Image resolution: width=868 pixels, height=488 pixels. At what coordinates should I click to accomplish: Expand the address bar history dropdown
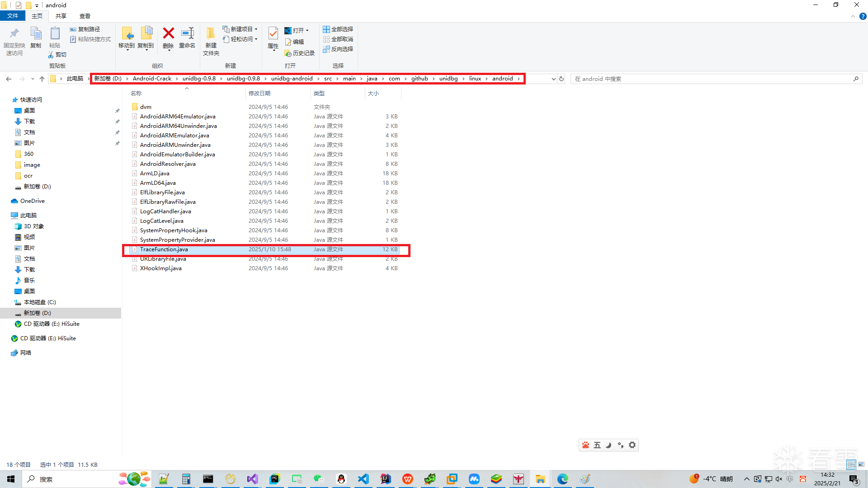pyautogui.click(x=553, y=79)
